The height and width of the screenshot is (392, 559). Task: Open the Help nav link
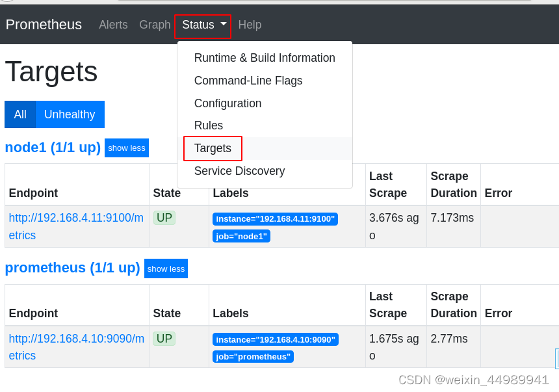click(x=250, y=25)
